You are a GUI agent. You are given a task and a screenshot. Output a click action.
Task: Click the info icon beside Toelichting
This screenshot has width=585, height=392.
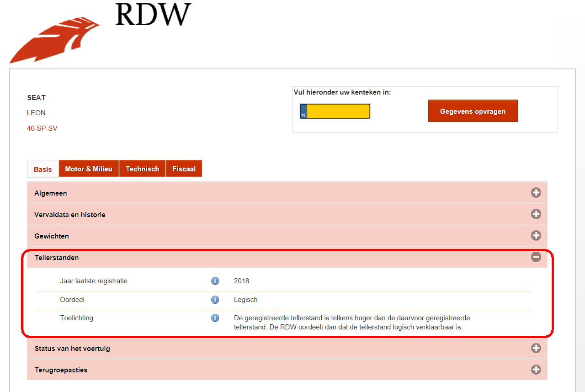point(215,318)
